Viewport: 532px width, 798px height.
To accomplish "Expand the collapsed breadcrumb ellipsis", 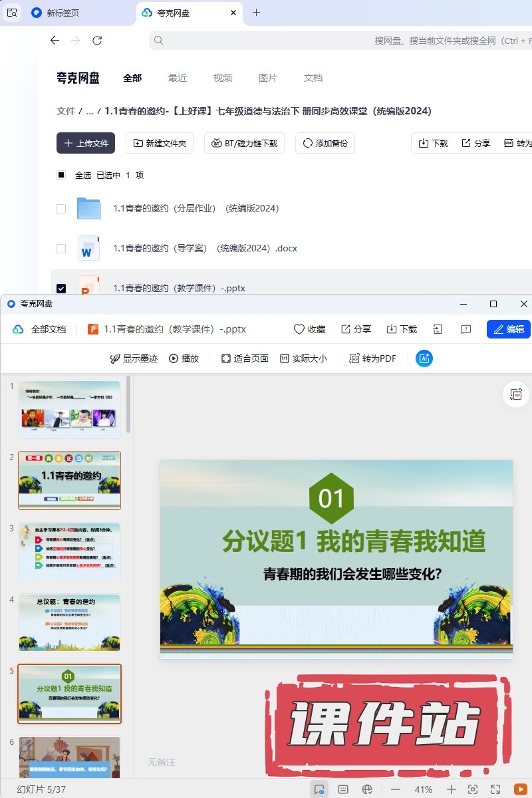I will pyautogui.click(x=90, y=111).
